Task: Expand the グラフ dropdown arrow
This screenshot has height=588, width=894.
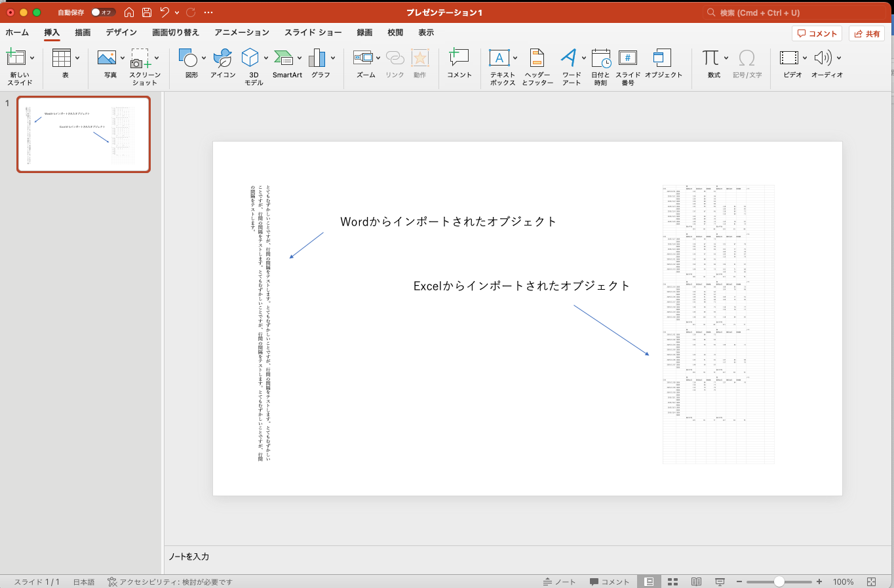Action: (x=333, y=58)
